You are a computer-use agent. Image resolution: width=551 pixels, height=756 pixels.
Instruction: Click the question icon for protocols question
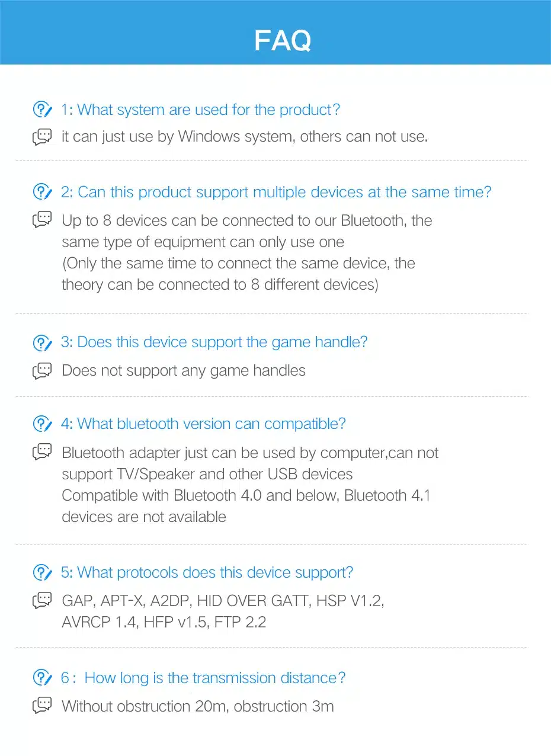point(42,572)
